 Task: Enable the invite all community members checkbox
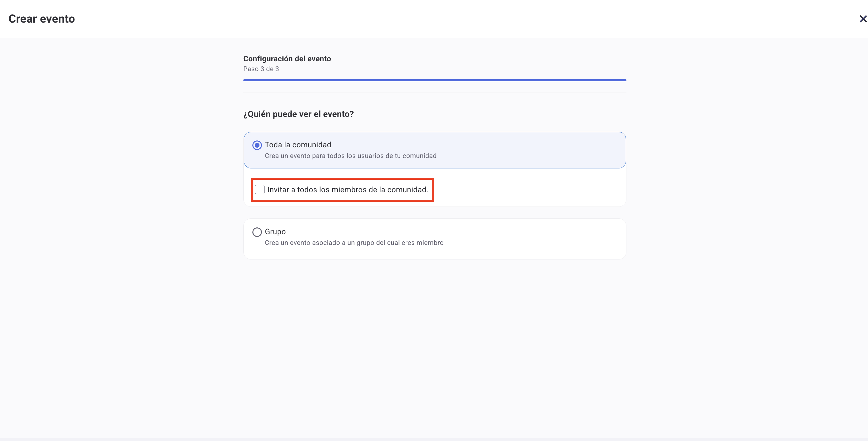pyautogui.click(x=260, y=190)
